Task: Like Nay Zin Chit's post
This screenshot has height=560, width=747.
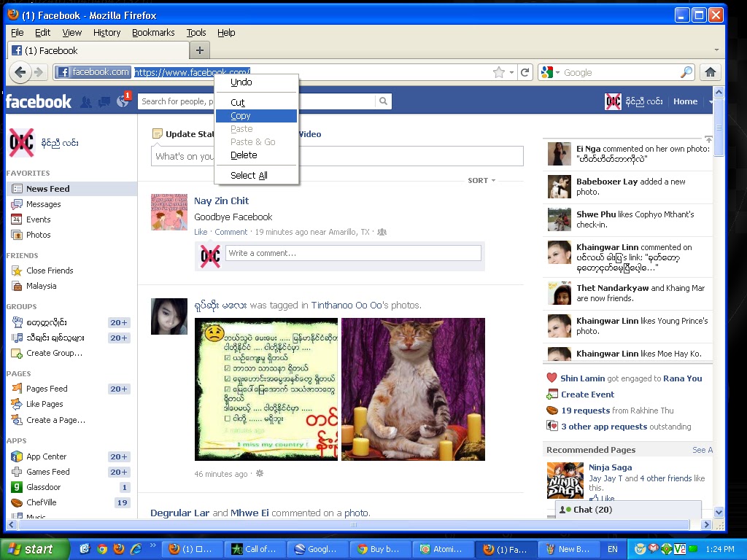Action: pyautogui.click(x=201, y=232)
